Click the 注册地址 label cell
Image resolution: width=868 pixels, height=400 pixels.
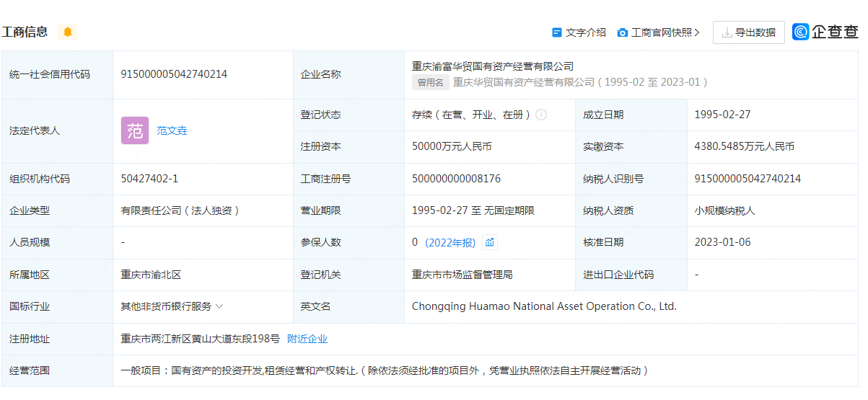click(57, 339)
